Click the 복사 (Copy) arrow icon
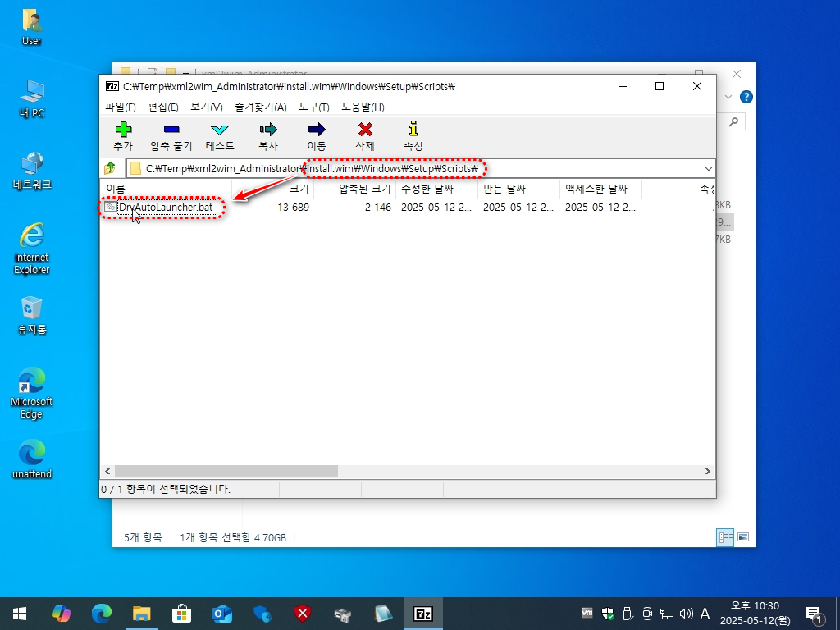The image size is (840, 630). (268, 130)
